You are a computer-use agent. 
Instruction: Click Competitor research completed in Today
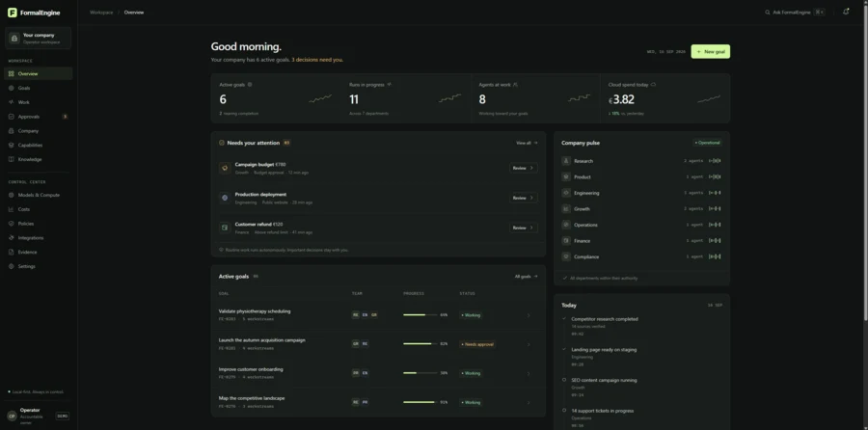point(605,319)
